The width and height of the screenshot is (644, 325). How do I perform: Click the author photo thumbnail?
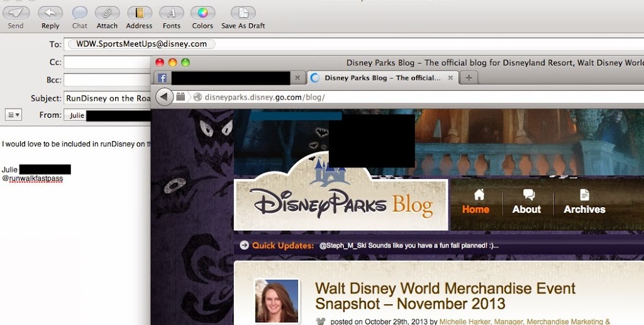[x=277, y=300]
